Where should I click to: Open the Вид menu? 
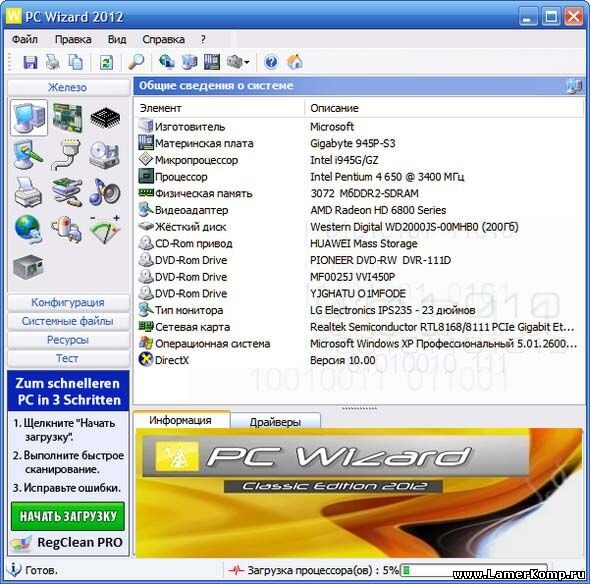(117, 39)
